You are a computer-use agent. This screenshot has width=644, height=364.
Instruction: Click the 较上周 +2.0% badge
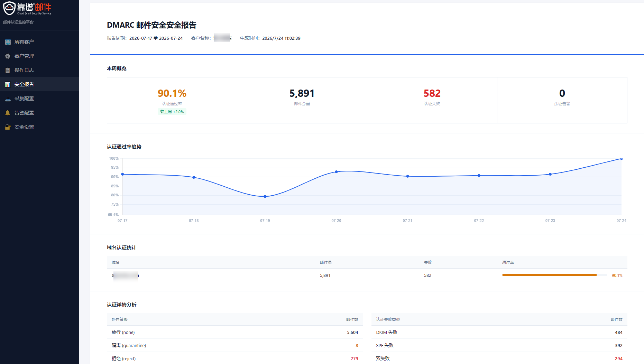tap(172, 112)
